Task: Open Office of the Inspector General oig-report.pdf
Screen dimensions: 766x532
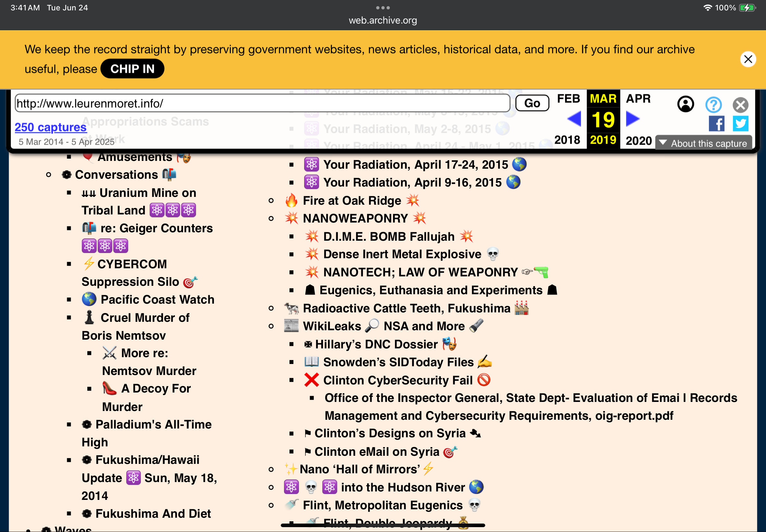Action: (x=531, y=407)
